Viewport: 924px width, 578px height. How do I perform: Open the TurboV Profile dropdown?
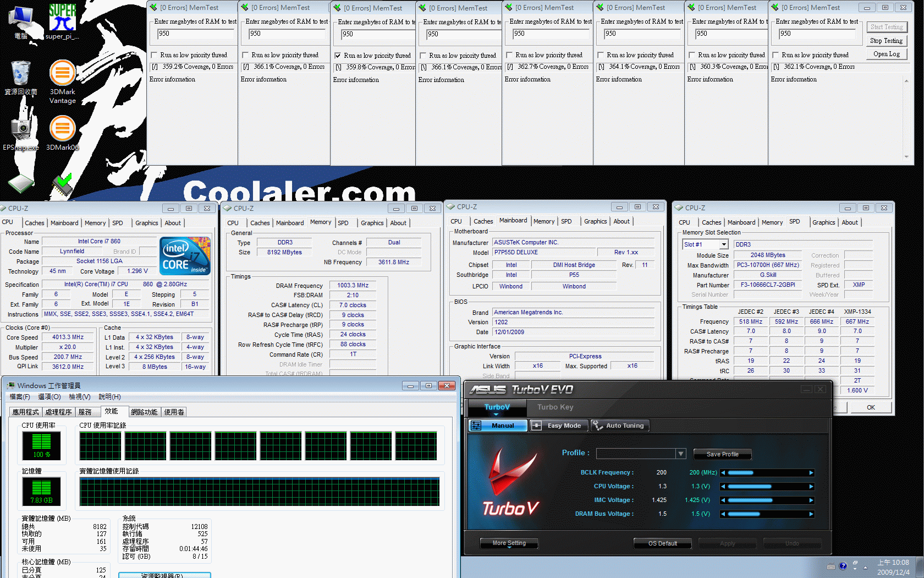tap(681, 454)
